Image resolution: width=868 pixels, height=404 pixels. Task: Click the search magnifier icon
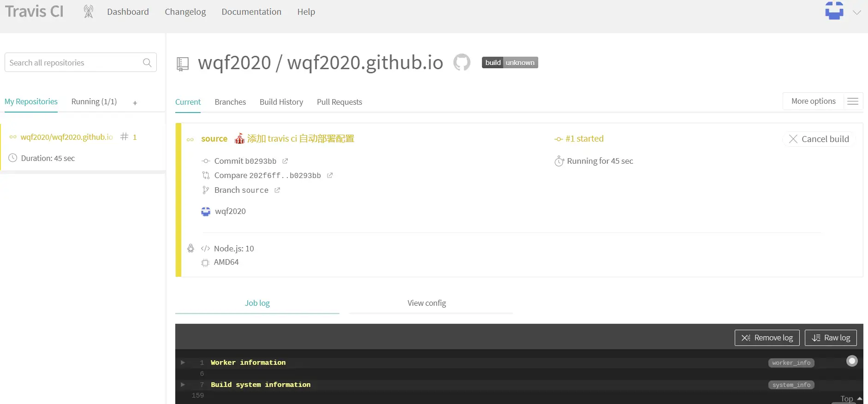click(147, 63)
